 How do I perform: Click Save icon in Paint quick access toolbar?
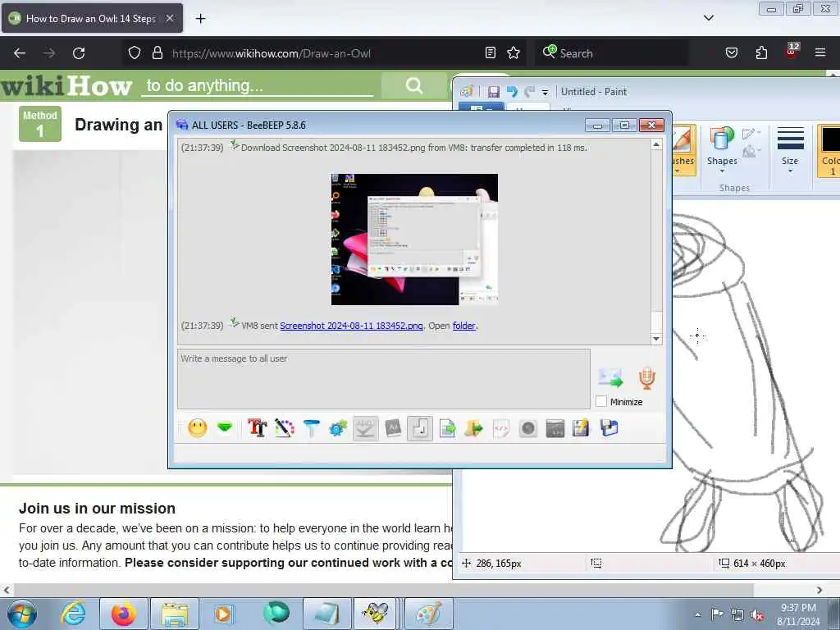(493, 92)
